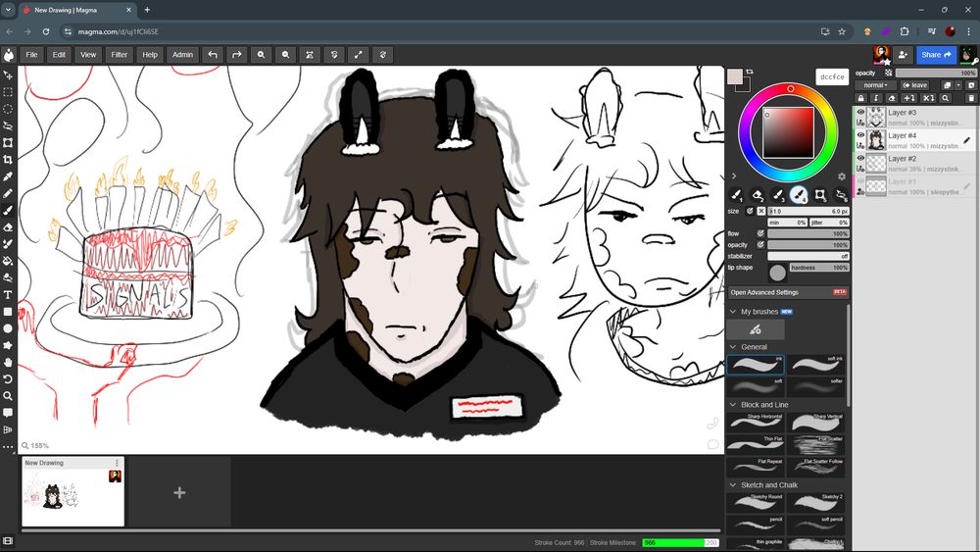Collapse the Block and Line section
The image size is (980, 552).
733,405
